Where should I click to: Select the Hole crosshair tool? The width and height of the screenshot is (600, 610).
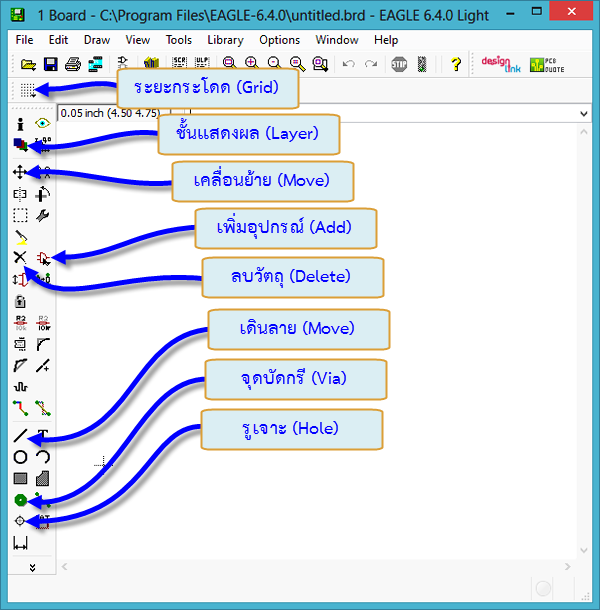click(19, 521)
